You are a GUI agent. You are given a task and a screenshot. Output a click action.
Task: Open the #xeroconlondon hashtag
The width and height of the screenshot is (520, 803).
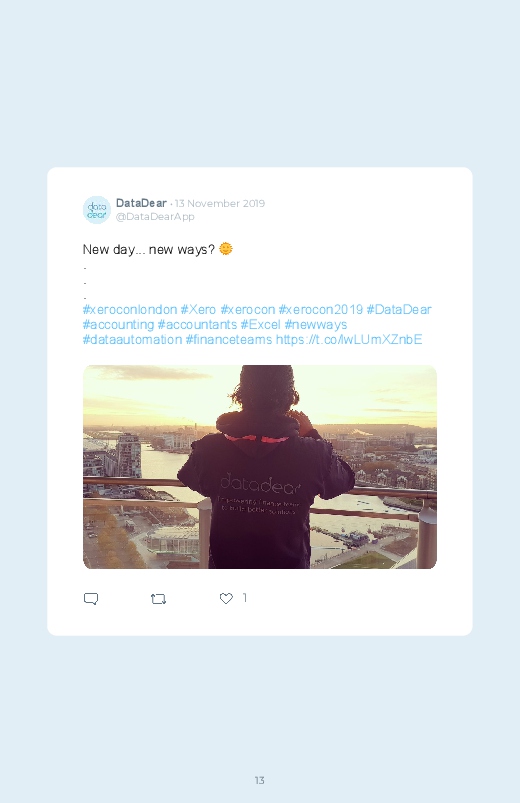(130, 310)
